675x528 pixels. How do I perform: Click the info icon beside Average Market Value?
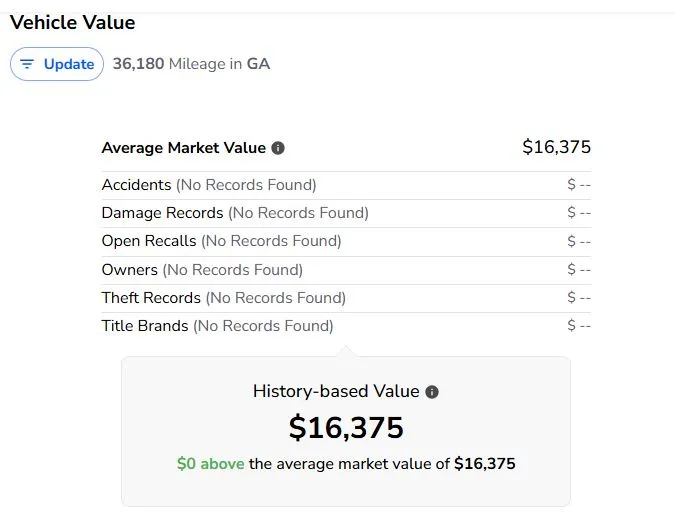click(x=278, y=148)
